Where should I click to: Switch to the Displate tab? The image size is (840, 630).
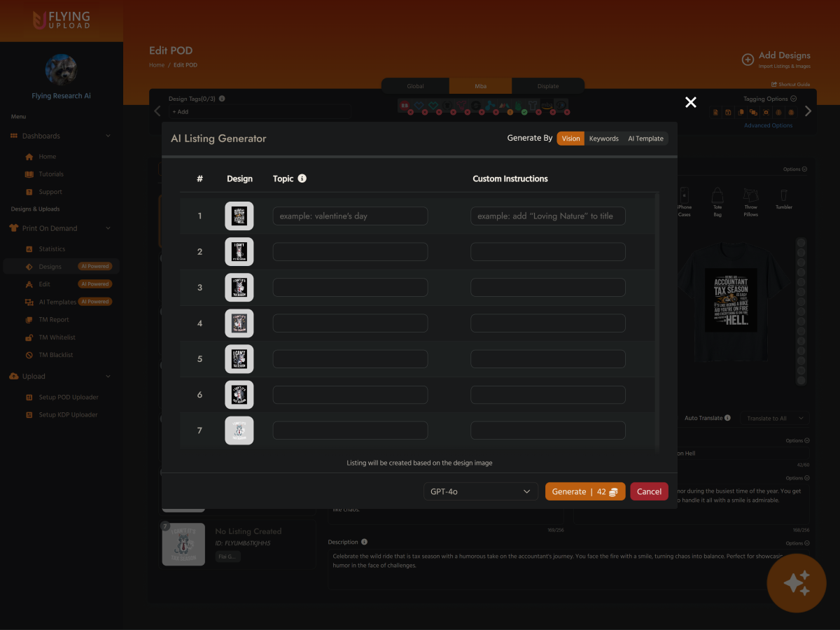click(x=548, y=86)
